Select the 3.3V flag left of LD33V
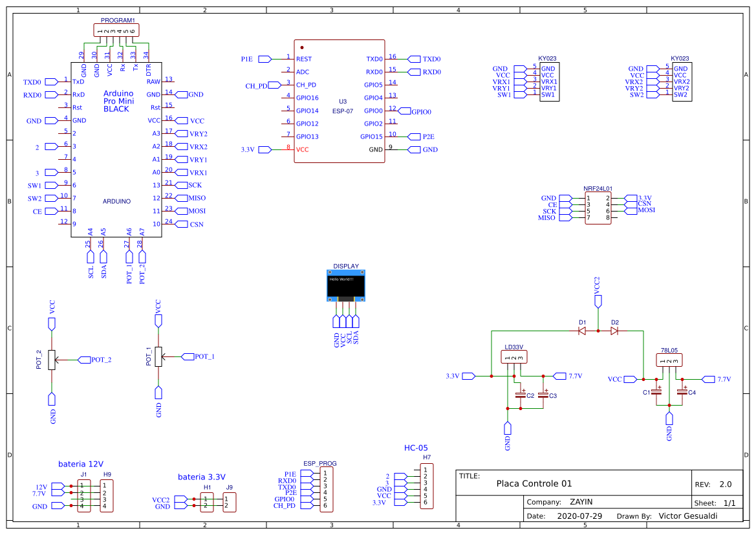 (469, 377)
